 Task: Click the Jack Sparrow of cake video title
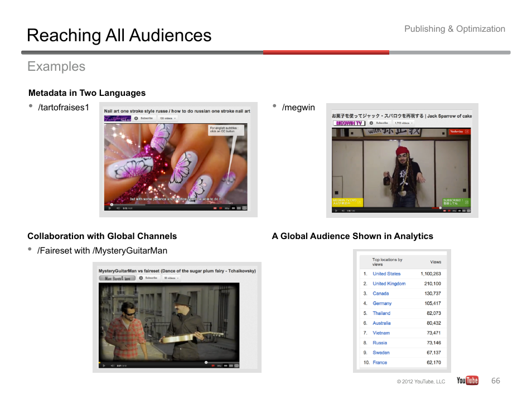(x=402, y=115)
